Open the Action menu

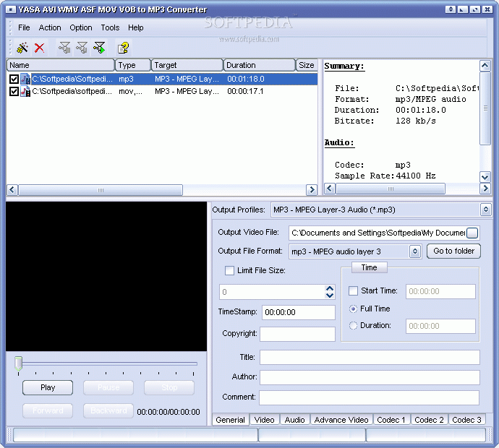[x=50, y=28]
